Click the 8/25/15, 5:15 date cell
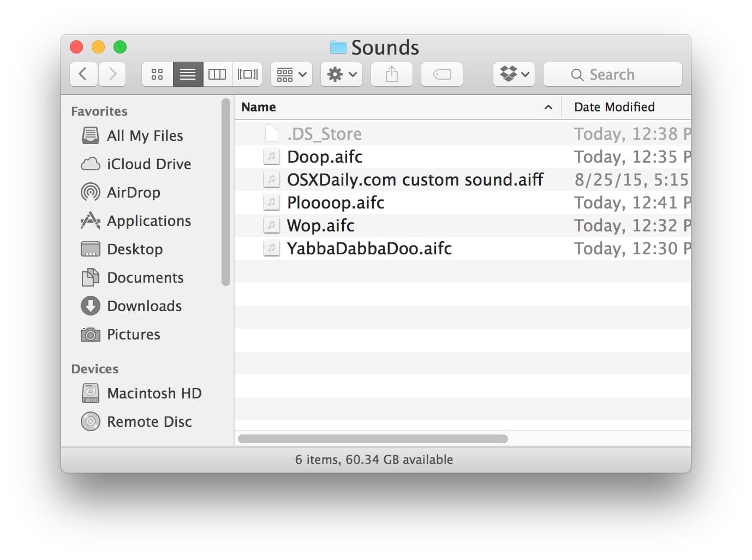 [x=631, y=180]
